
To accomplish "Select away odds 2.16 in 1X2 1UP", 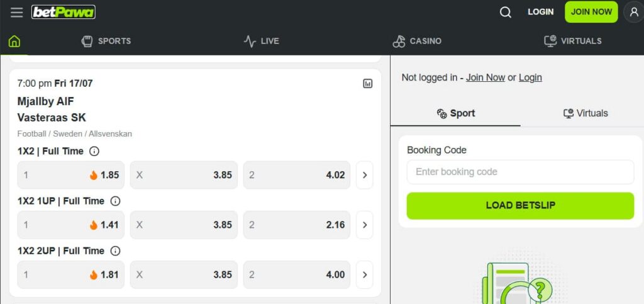I will point(297,225).
